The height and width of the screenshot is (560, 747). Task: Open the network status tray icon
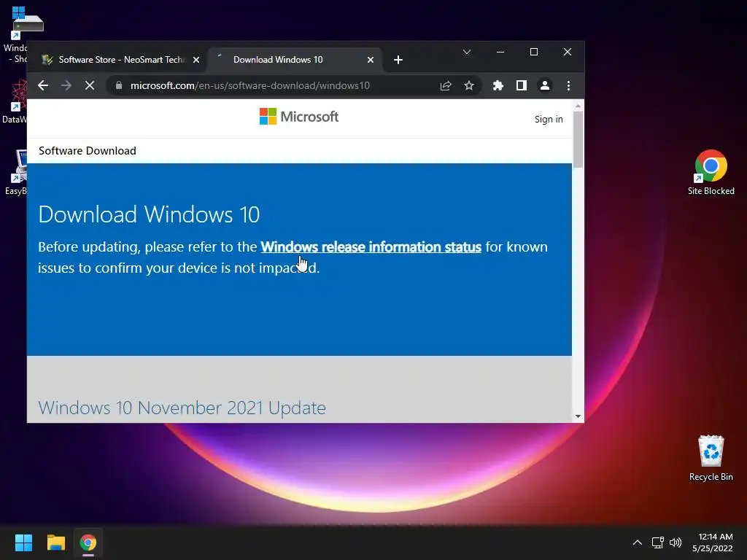pos(658,542)
